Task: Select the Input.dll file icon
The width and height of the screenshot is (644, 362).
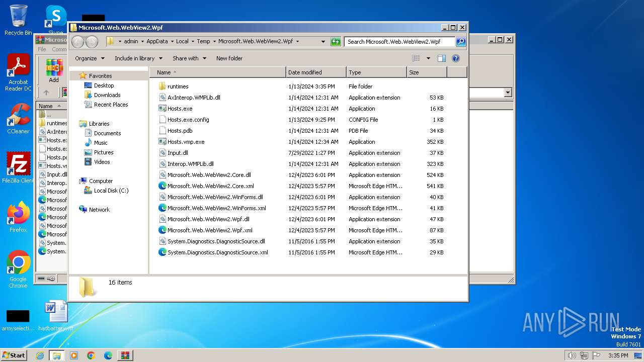Action: [x=162, y=153]
